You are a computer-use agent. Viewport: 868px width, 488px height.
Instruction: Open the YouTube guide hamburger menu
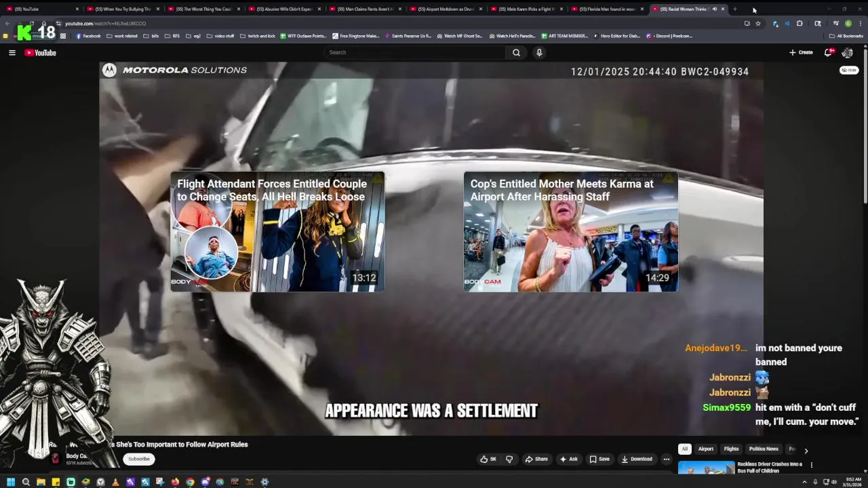coord(12,52)
